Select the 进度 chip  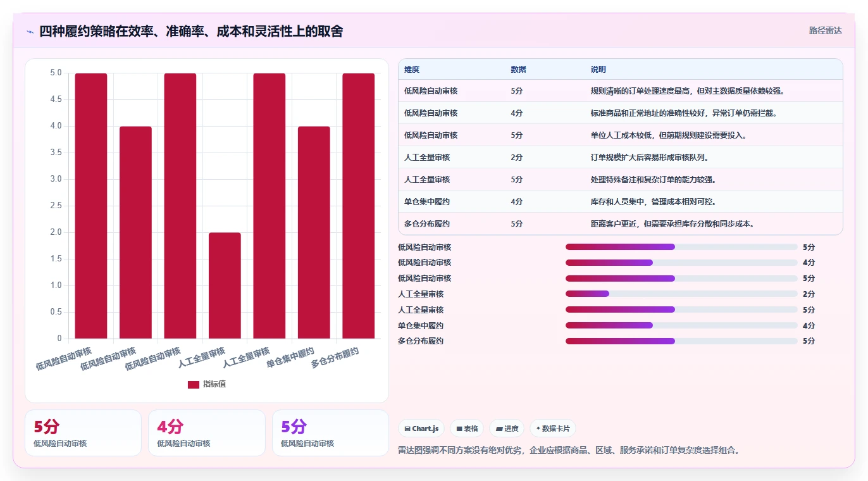pos(507,428)
